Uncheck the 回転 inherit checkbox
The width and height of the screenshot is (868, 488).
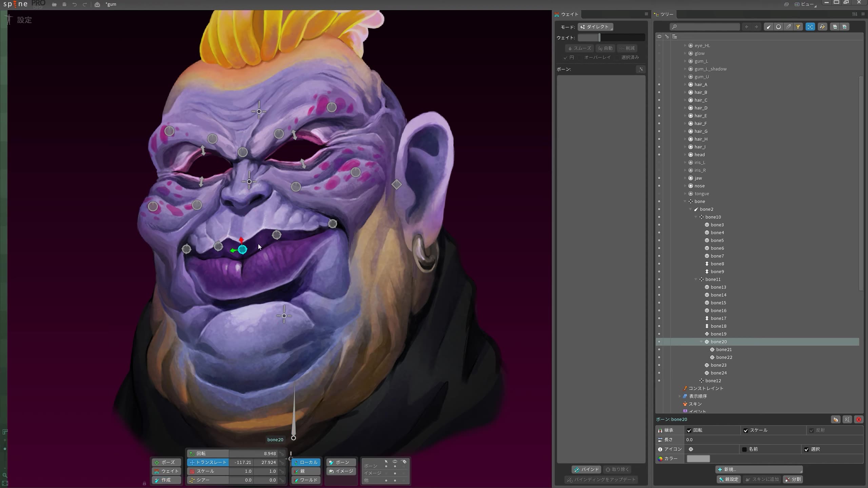point(689,430)
